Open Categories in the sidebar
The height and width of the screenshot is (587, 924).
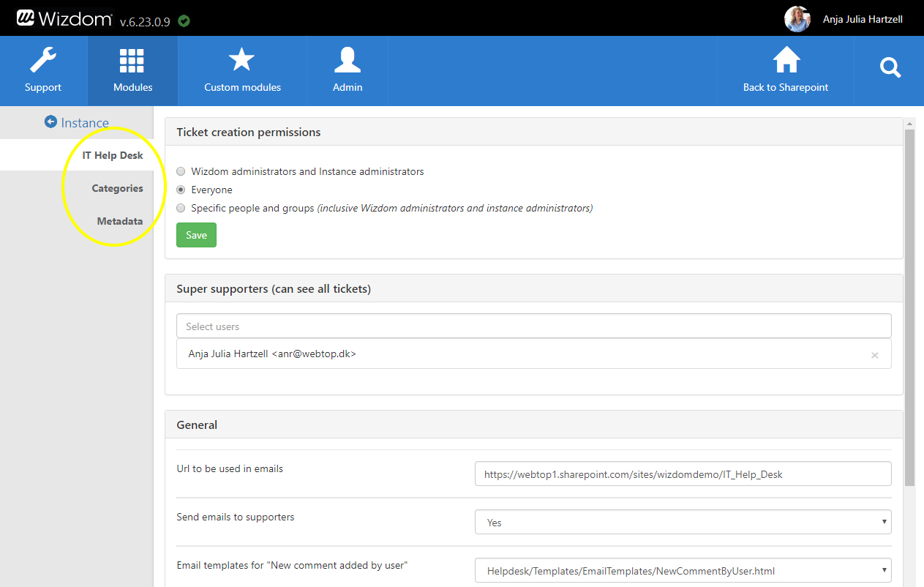(x=117, y=188)
